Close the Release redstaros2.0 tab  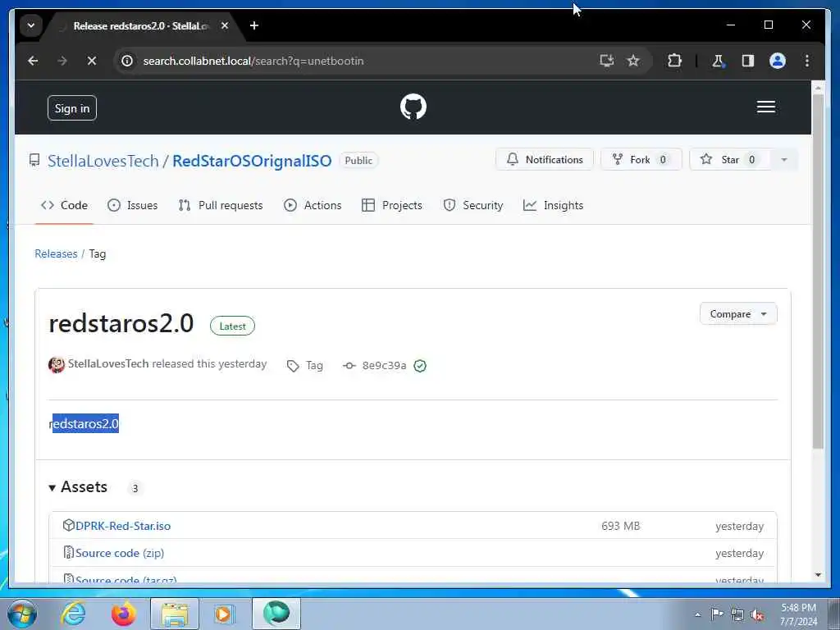tap(225, 25)
